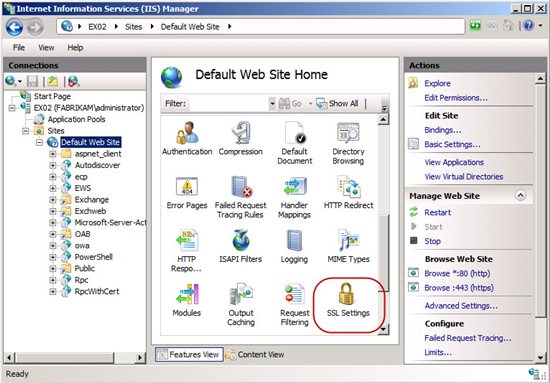This screenshot has width=550, height=383.
Task: Click the Restart action
Action: (x=437, y=213)
